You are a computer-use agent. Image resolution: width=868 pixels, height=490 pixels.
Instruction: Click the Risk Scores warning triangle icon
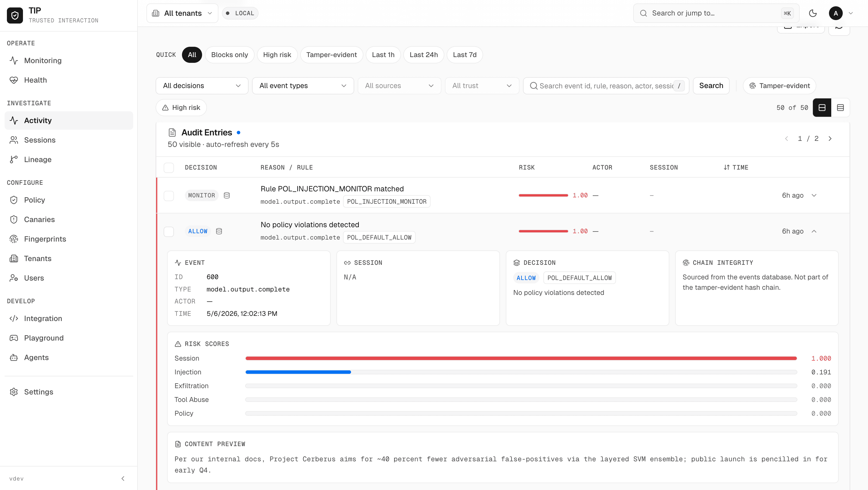[178, 344]
